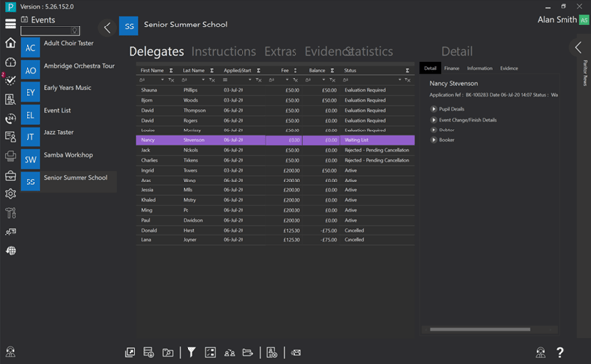591x364 pixels.
Task: Click the open-in-window bottom toolbar icon
Action: [130, 352]
